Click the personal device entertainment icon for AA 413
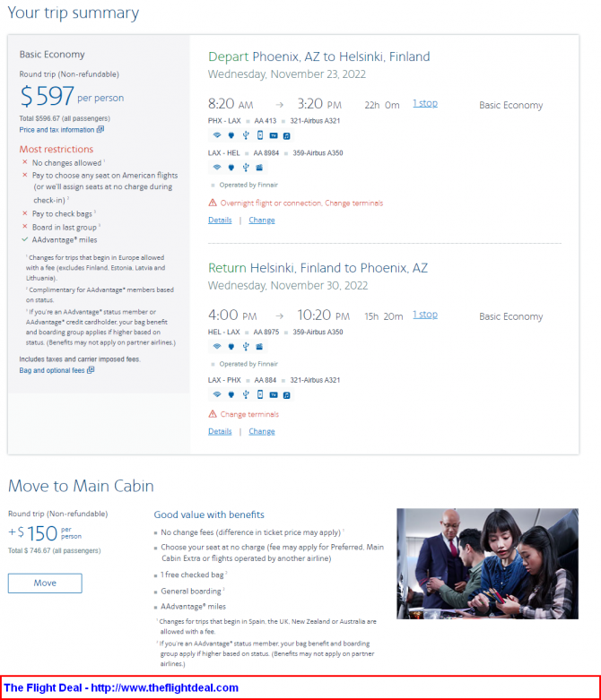Viewport: 601px width, 700px height. [x=259, y=136]
